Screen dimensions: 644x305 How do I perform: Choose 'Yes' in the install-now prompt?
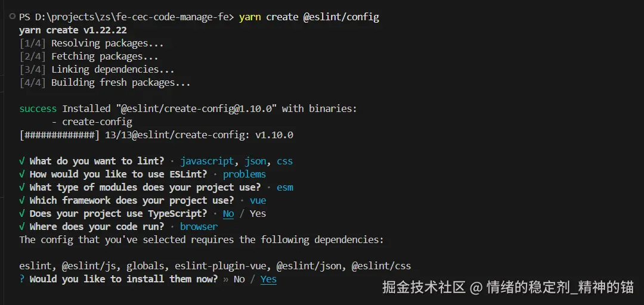point(268,279)
